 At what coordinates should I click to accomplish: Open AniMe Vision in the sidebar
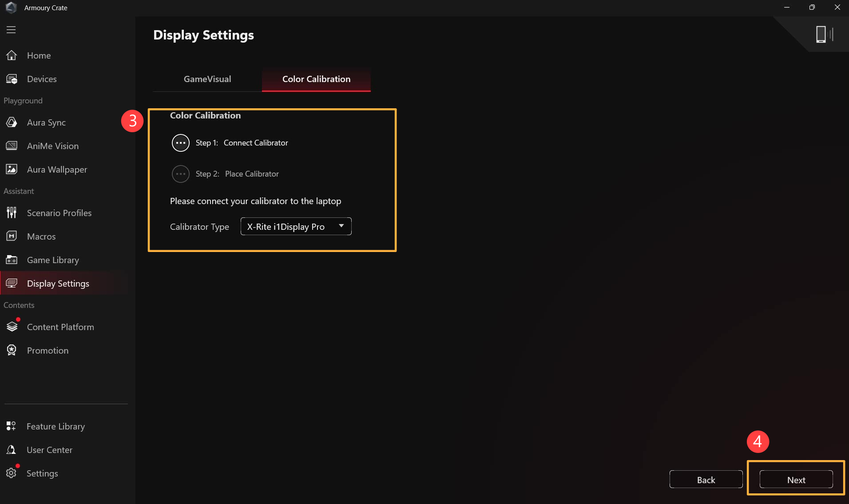pos(52,146)
